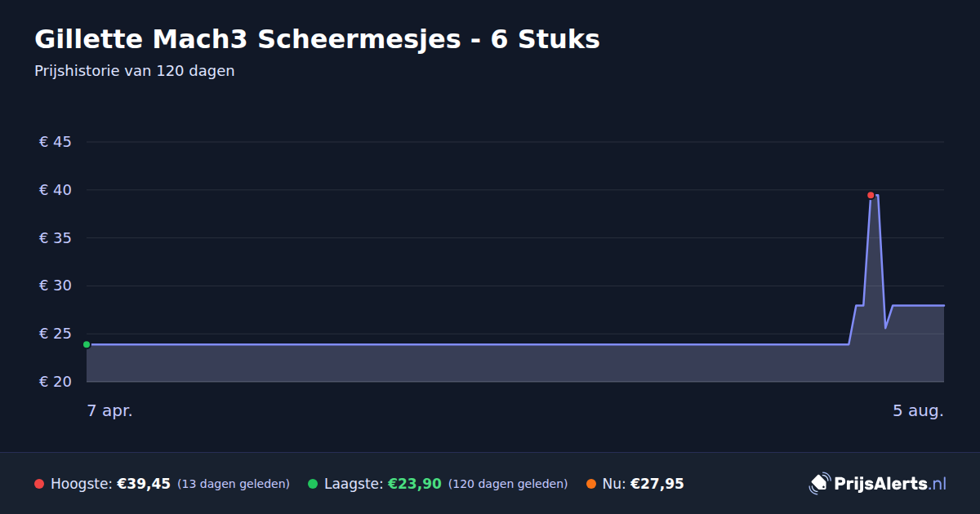980x514 pixels.
Task: Select the € 30 y-axis label
Action: pyautogui.click(x=56, y=286)
